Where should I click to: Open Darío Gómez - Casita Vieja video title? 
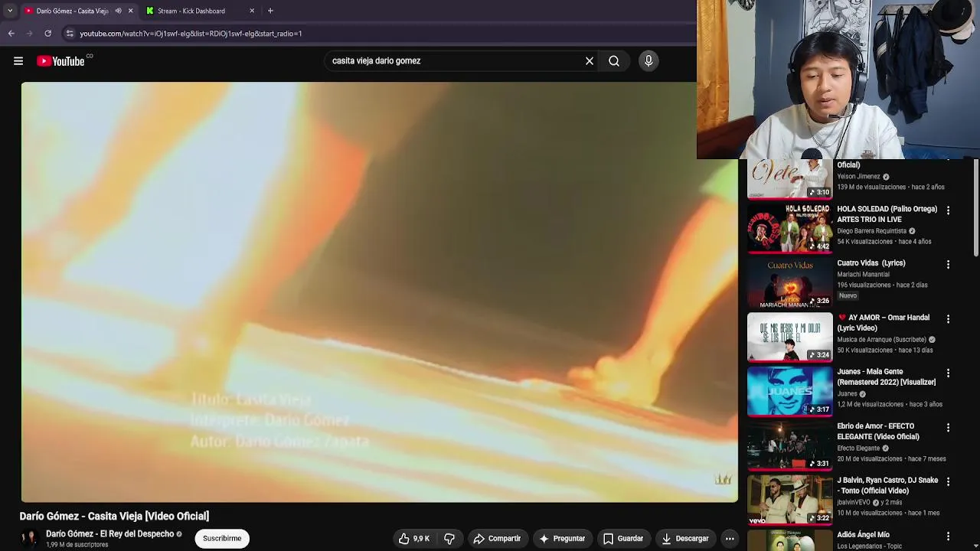click(114, 517)
